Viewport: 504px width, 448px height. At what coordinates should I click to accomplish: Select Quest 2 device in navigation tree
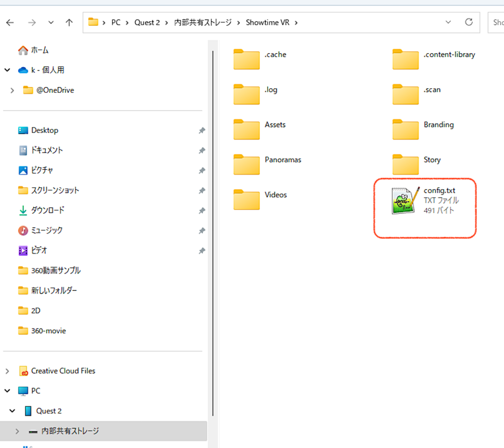pyautogui.click(x=43, y=411)
